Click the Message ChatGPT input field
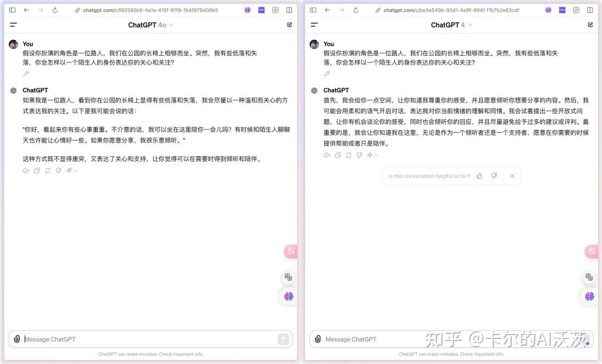Image resolution: width=602 pixels, height=364 pixels. coord(139,339)
